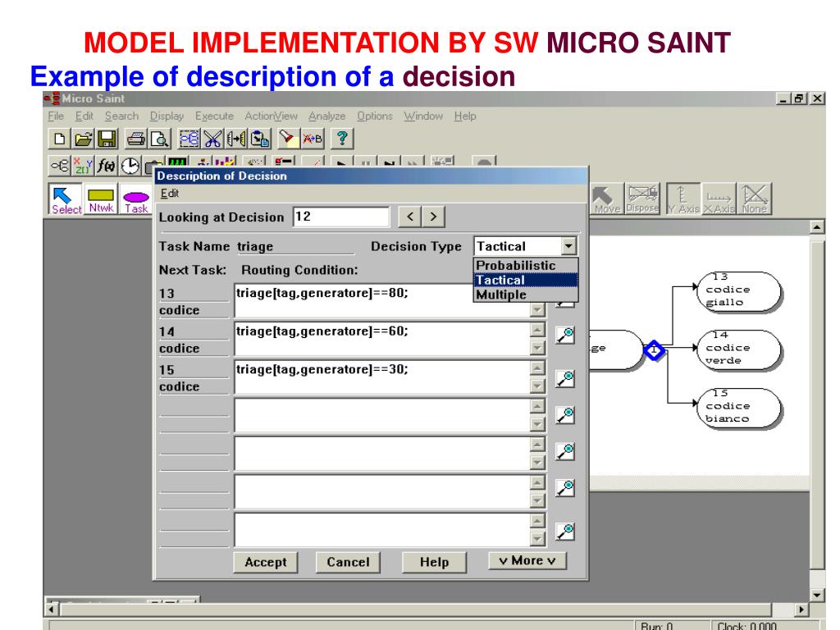Select the blue decision diamond node
This screenshot has width=840, height=630.
click(654, 350)
